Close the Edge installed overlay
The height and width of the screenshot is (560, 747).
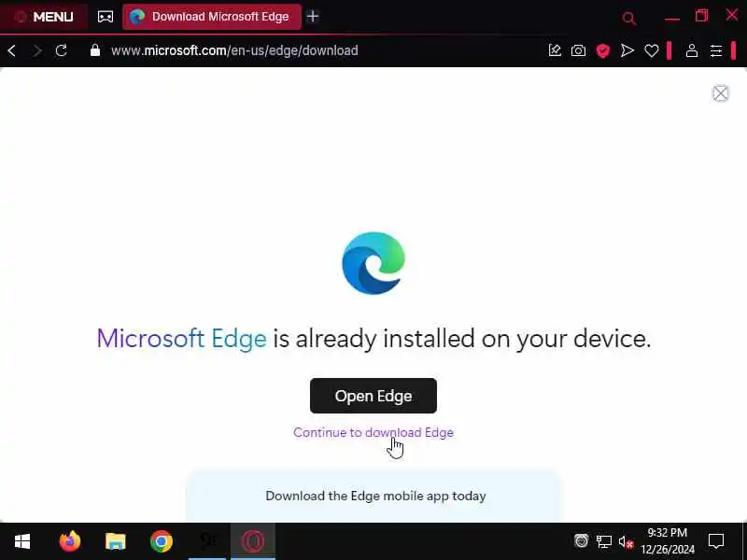click(720, 93)
